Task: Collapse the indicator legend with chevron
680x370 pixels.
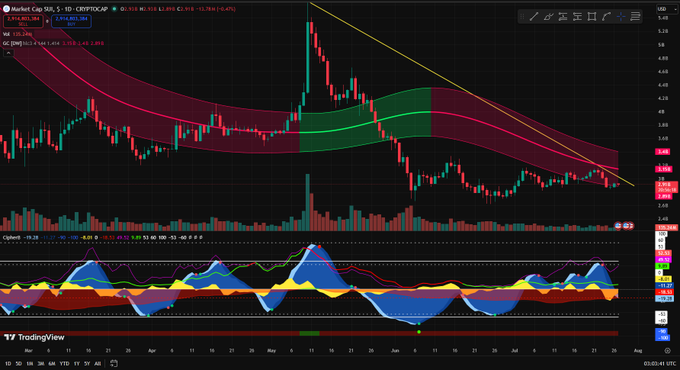Action: [8, 53]
